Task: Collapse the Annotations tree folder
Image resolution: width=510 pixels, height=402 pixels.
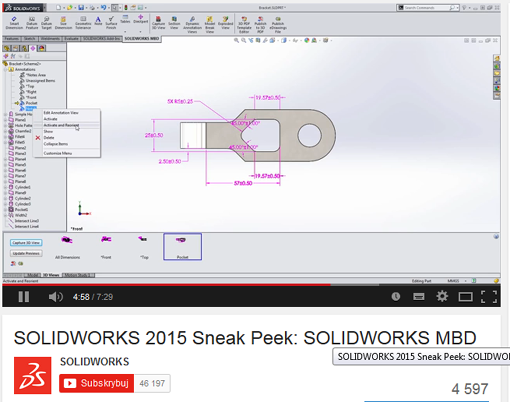Action: click(x=6, y=70)
